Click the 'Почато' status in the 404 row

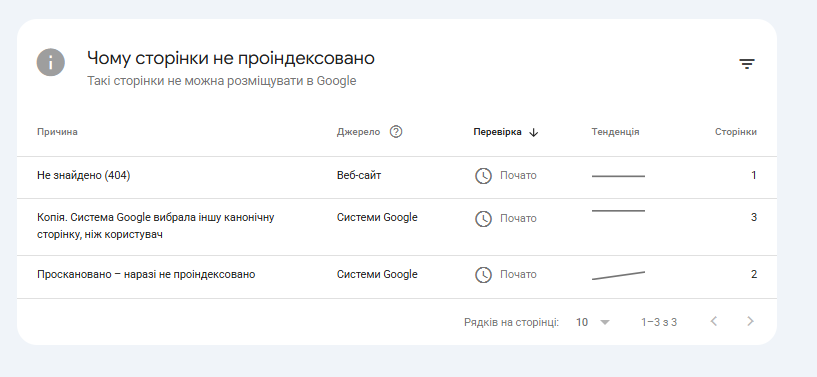[x=518, y=175]
